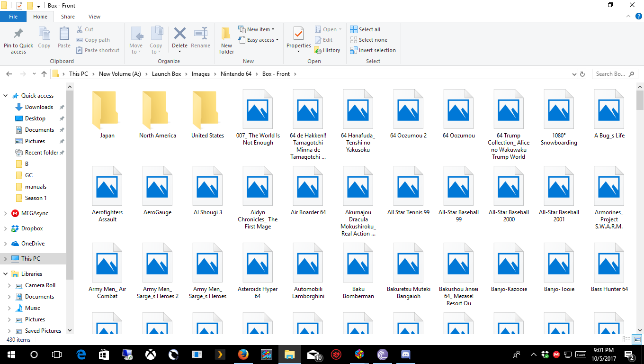Click the Paste shortcut command
The image size is (644, 364).
click(98, 50)
